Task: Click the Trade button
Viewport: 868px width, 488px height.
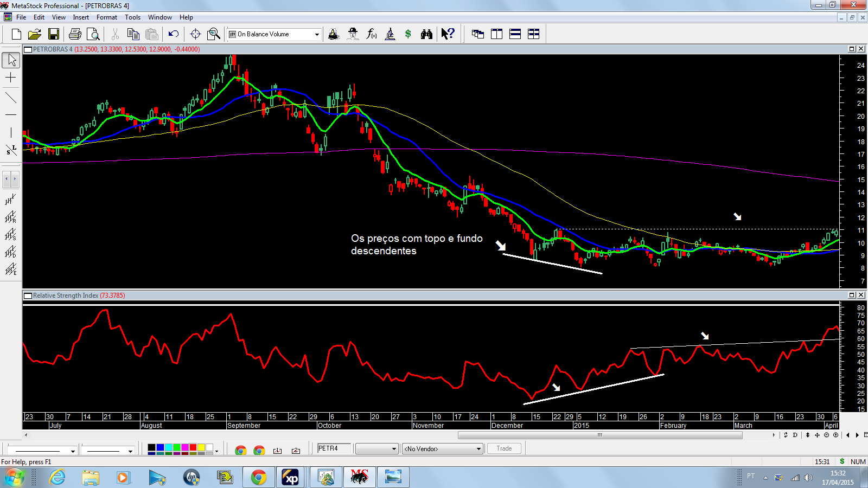Action: (504, 448)
